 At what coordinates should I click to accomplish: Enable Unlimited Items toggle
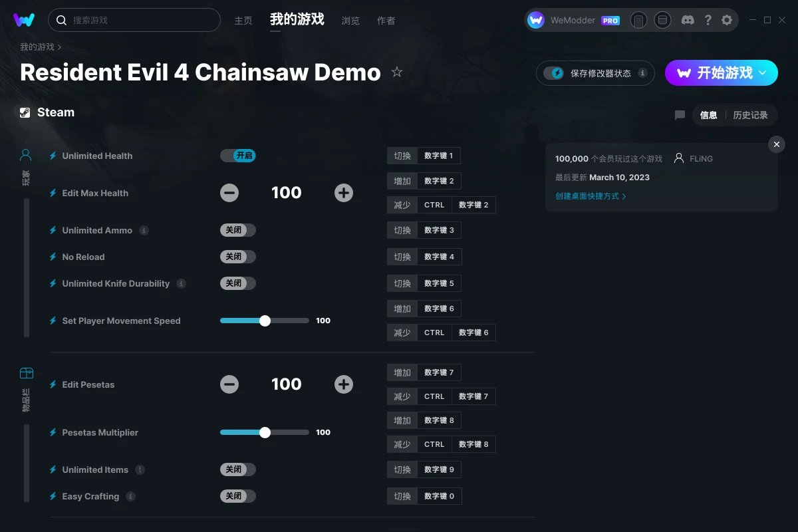point(238,469)
